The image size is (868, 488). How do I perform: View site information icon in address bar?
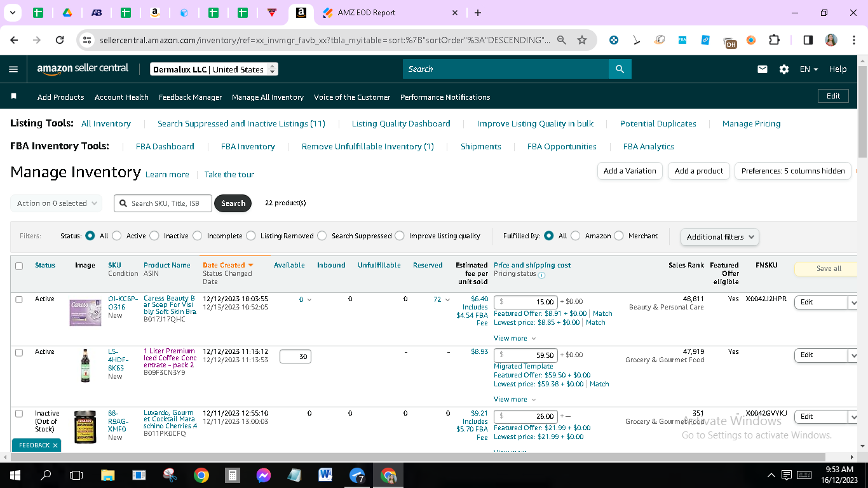pos(88,40)
